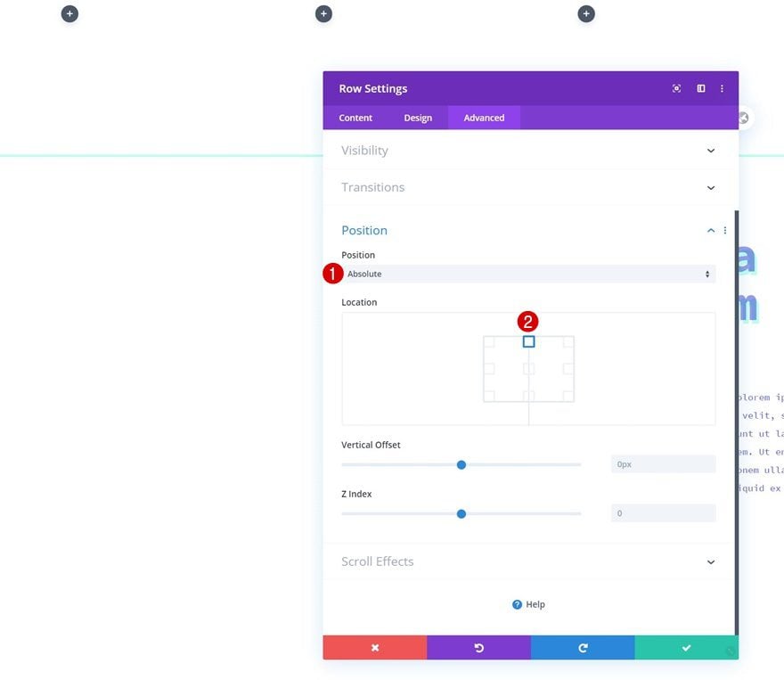784x680 pixels.
Task: Select center middle location square
Action: pos(528,369)
